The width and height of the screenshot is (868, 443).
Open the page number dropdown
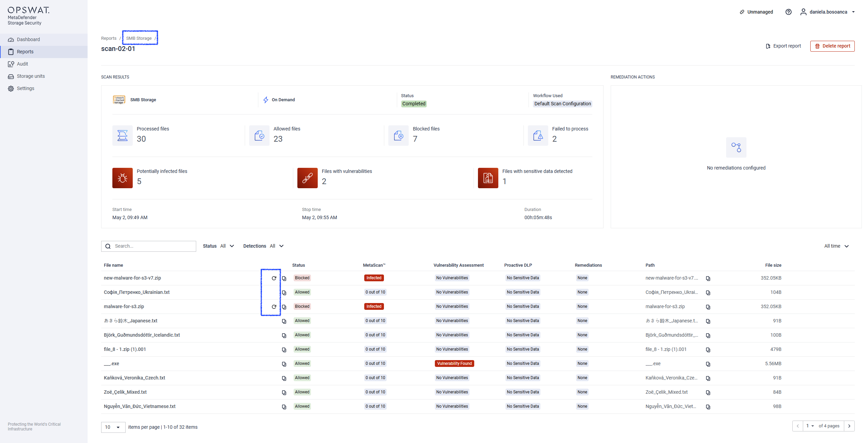810,426
